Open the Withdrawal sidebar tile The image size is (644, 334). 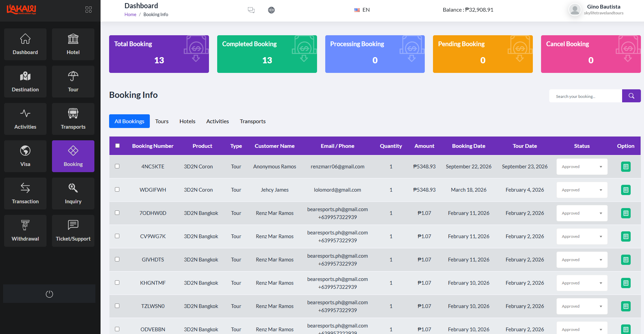click(x=25, y=231)
